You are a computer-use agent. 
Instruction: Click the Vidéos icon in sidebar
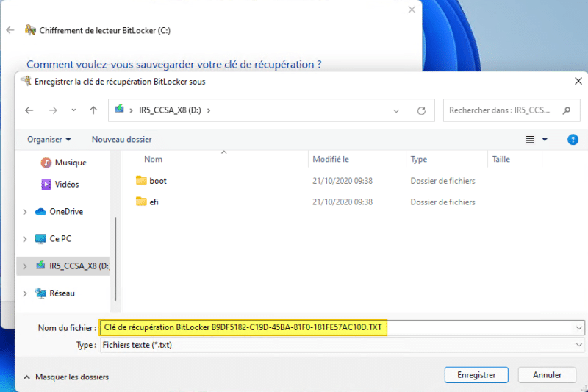point(46,185)
